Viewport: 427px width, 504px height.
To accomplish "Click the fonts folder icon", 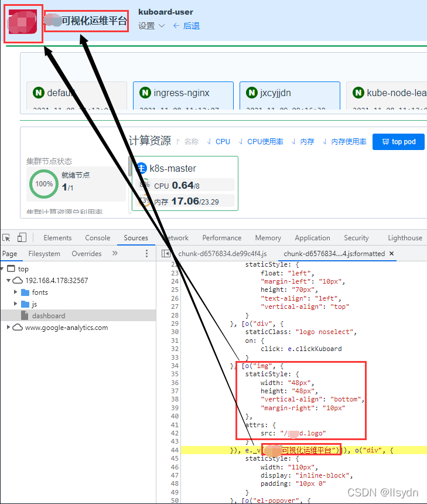I will [25, 292].
